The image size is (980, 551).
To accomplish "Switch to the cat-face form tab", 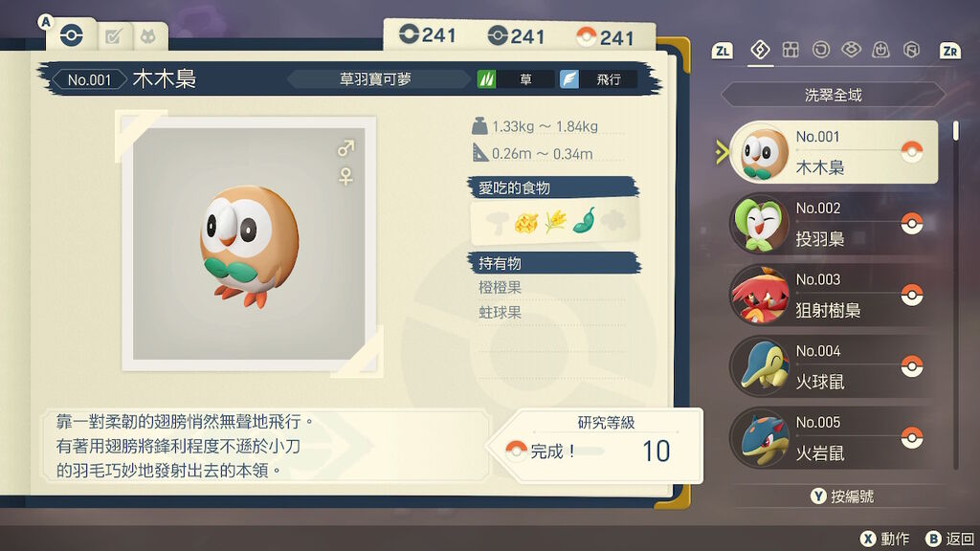I will (x=147, y=37).
